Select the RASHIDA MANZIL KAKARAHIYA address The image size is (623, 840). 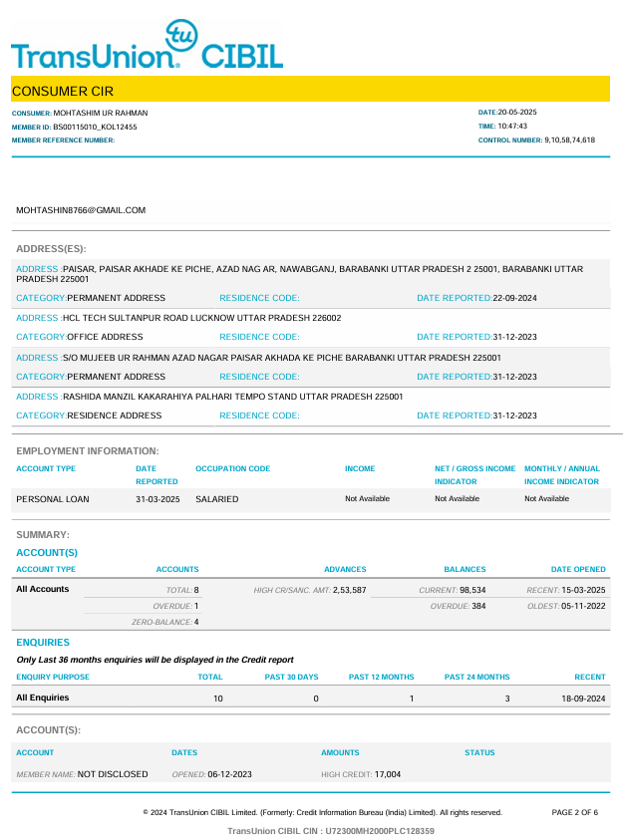pyautogui.click(x=232, y=397)
